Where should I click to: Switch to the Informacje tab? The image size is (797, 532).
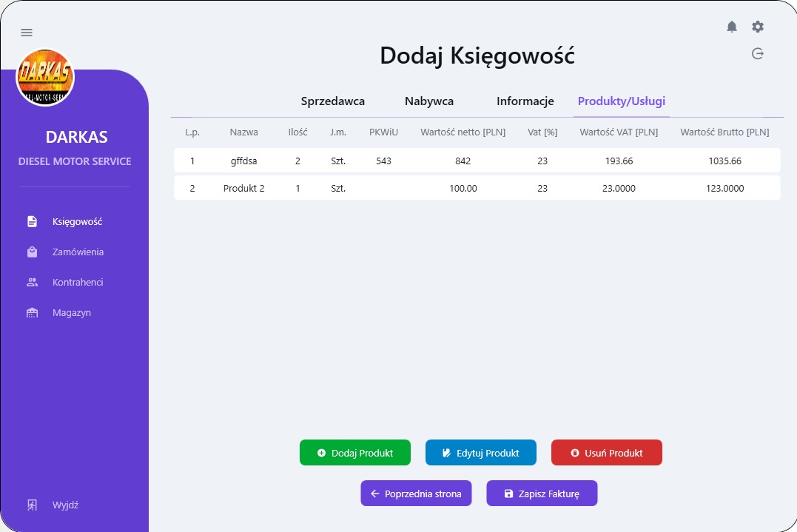point(525,101)
